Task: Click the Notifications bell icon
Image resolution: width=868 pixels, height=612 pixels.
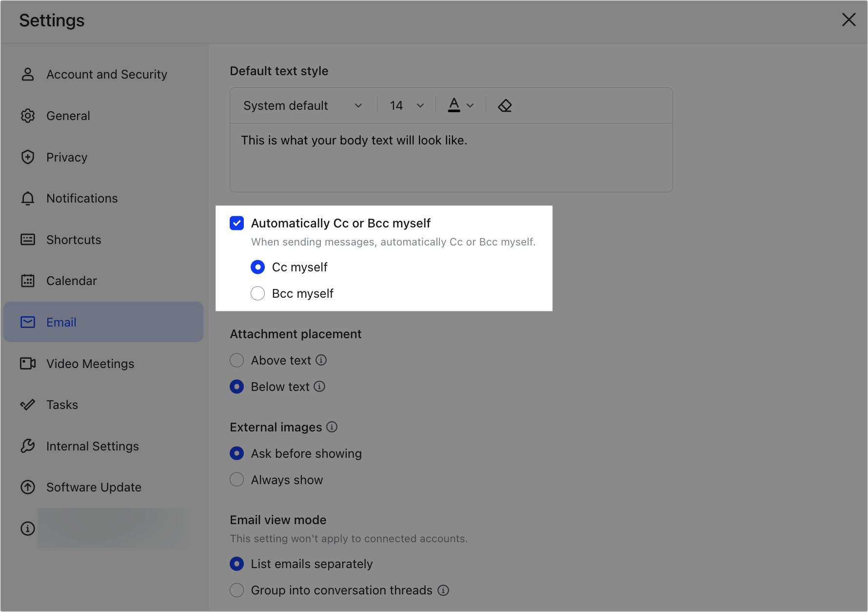Action: 28,198
